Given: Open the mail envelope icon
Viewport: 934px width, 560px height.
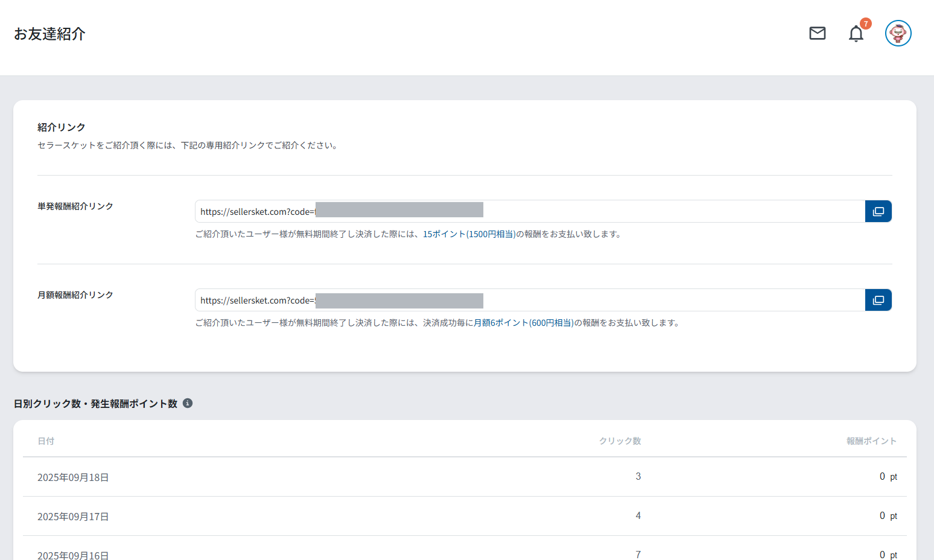Looking at the screenshot, I should (x=817, y=33).
